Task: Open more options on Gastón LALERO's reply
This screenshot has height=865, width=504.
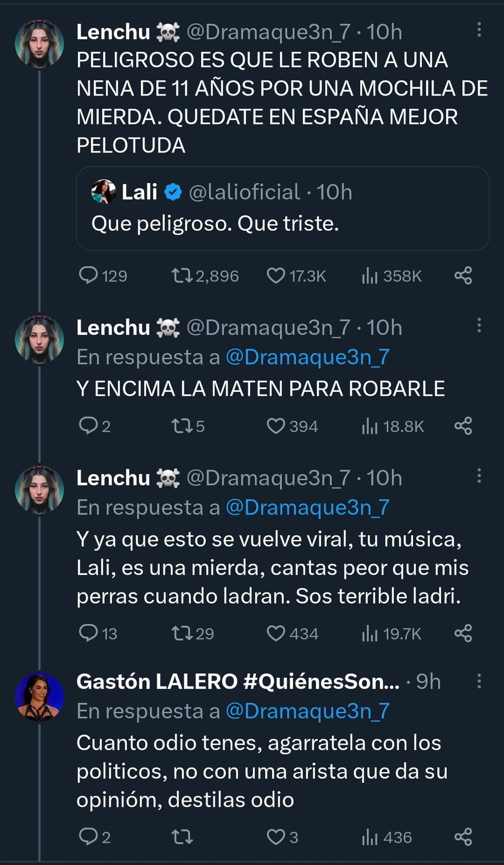Action: pyautogui.click(x=479, y=681)
